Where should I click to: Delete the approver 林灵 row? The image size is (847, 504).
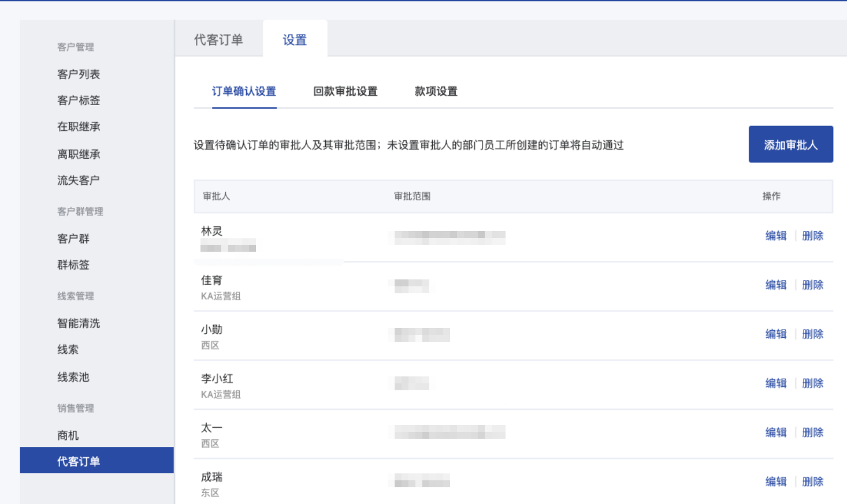click(x=813, y=236)
